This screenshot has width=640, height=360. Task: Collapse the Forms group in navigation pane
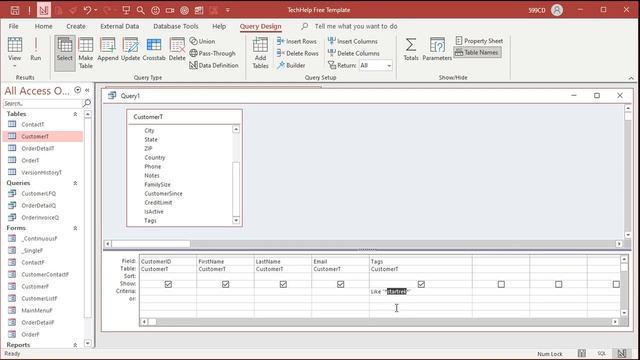75,228
